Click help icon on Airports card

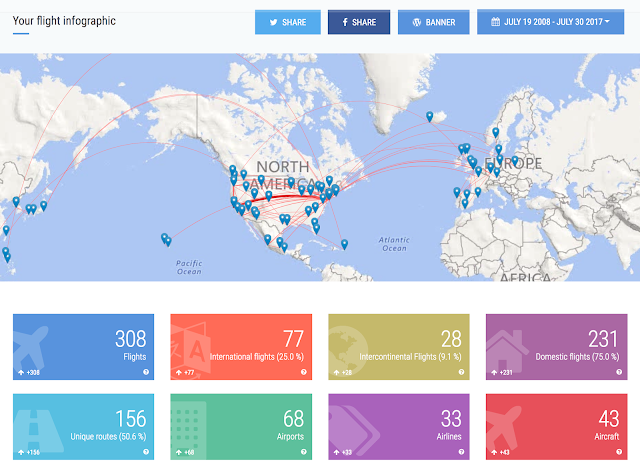304,452
